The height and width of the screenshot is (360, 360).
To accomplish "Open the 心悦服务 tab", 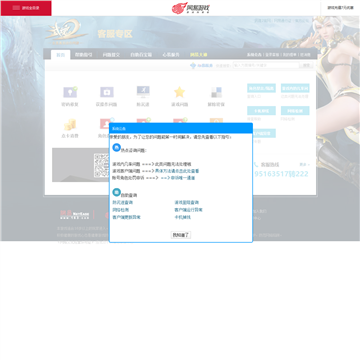I will [x=171, y=55].
